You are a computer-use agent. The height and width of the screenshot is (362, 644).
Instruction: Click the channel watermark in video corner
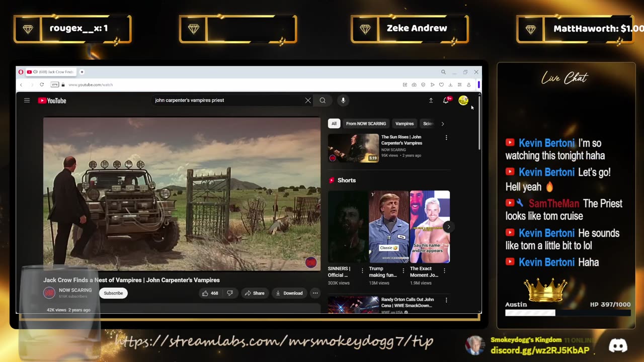tap(311, 262)
